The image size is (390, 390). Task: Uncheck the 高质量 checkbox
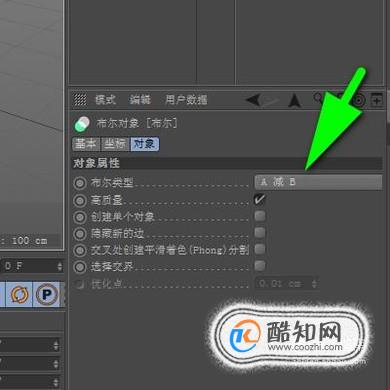pos(260,199)
